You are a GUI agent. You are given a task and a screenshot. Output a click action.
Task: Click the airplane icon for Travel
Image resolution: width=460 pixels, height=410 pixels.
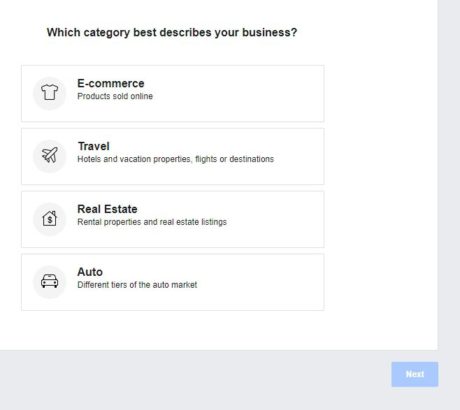(50, 155)
